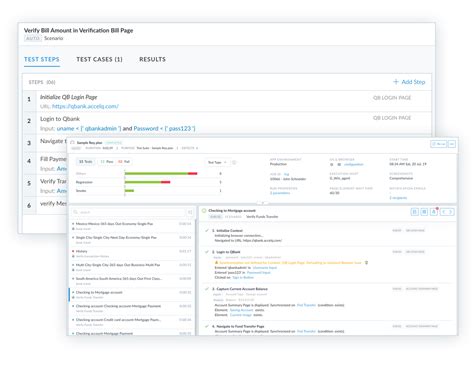Click the checkmark icon on step 1
Image resolution: width=474 pixels, height=374 pixels.
click(207, 231)
